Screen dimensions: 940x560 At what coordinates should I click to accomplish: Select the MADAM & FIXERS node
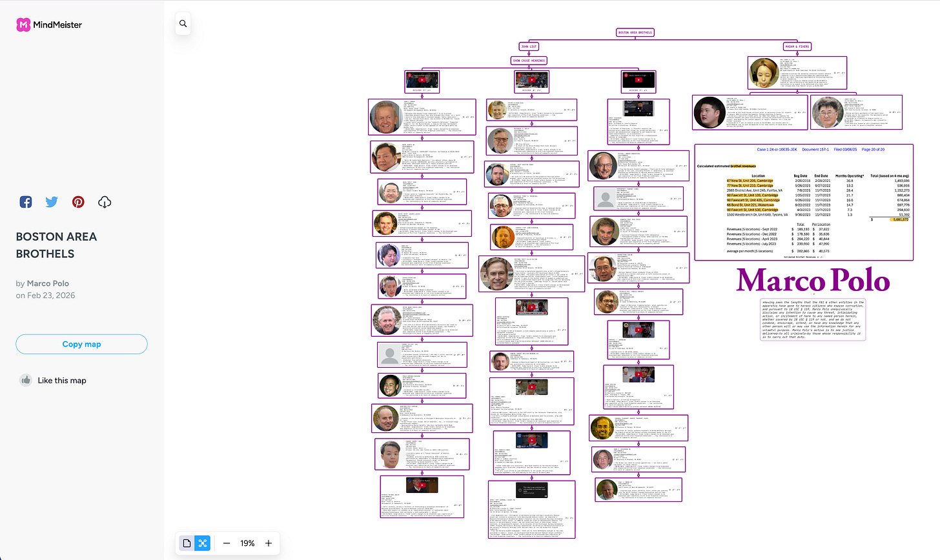[x=797, y=46]
